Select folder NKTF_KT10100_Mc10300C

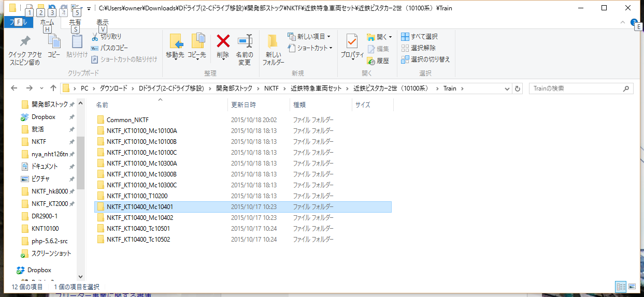pos(142,185)
